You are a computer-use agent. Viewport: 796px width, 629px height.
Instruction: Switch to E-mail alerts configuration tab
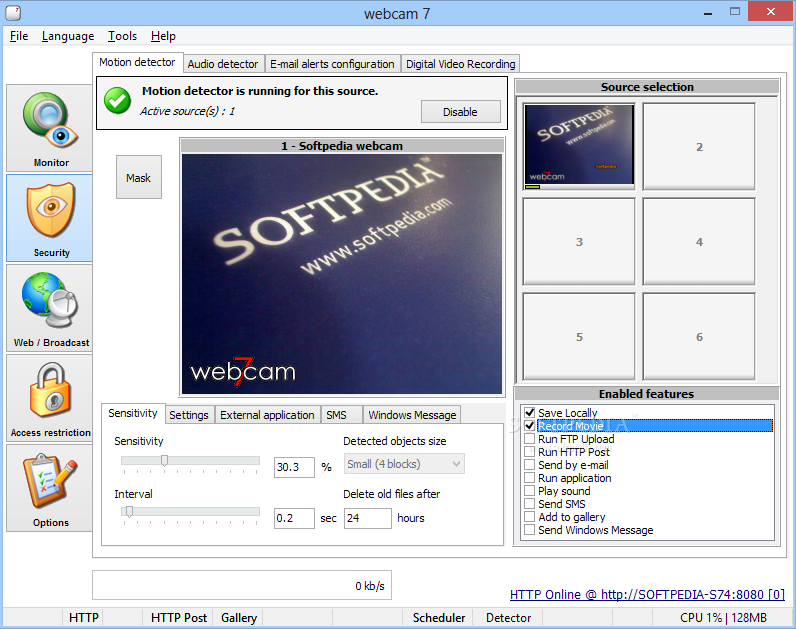click(332, 64)
